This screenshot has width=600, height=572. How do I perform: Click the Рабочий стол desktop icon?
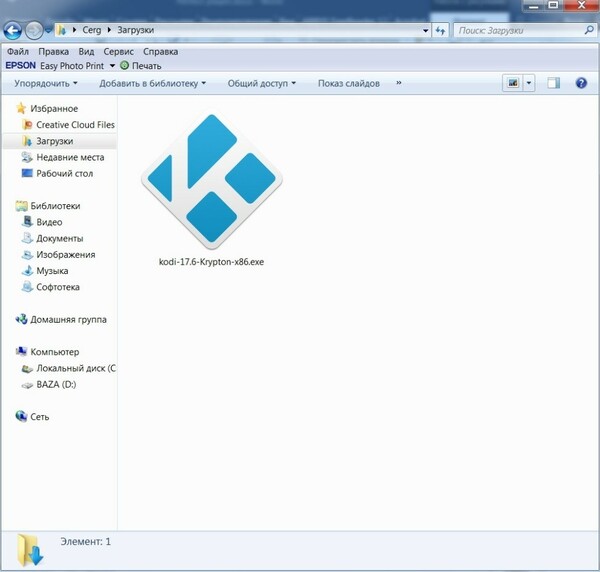[27, 173]
